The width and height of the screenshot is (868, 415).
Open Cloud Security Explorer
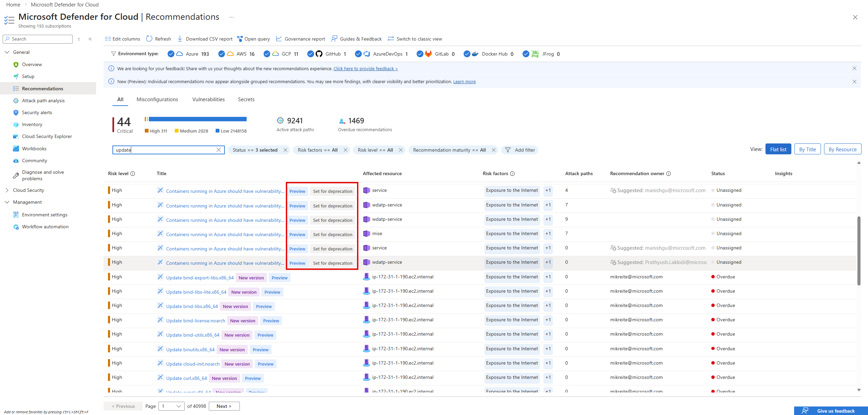[47, 136]
